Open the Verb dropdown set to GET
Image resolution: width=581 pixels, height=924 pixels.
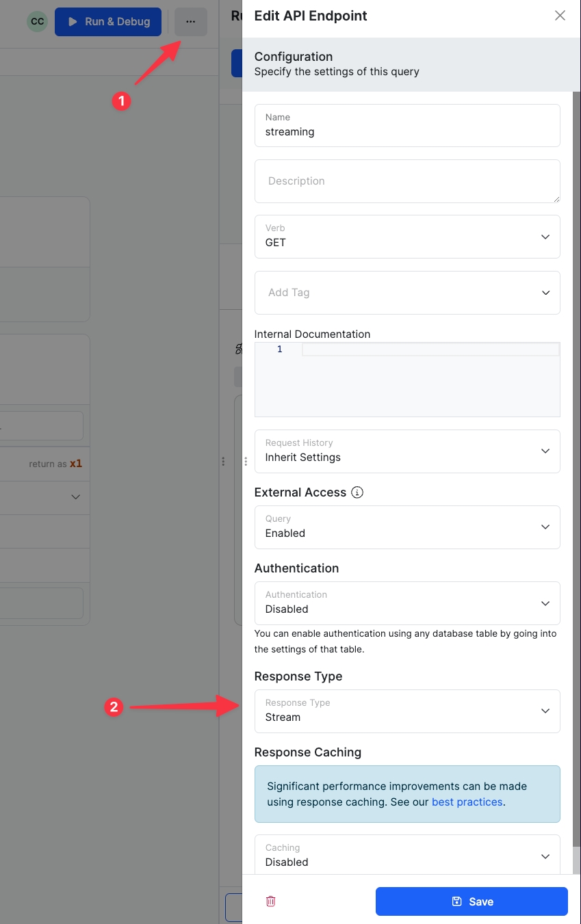pos(407,237)
